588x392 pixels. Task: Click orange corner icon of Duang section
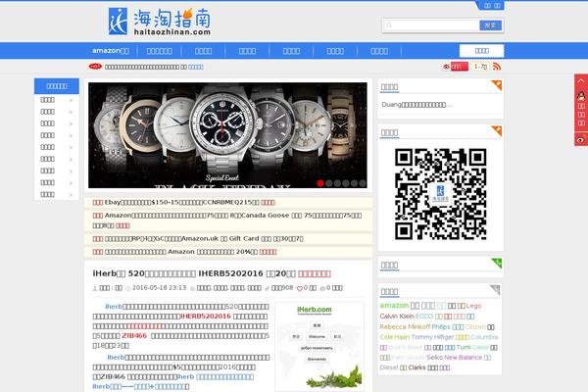(497, 85)
